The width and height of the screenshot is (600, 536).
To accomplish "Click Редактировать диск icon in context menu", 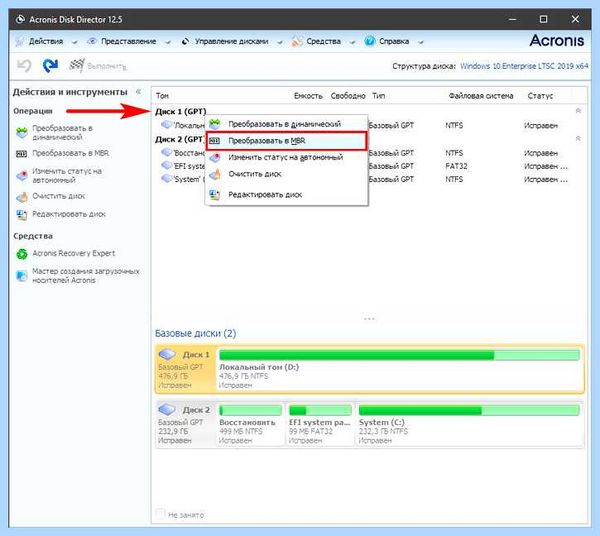I will tap(215, 195).
